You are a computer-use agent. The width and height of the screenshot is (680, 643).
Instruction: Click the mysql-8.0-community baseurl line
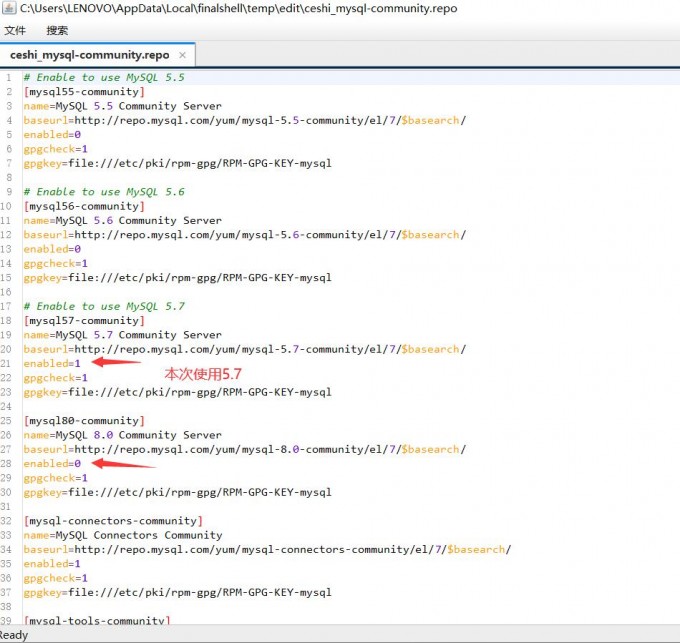pos(245,450)
